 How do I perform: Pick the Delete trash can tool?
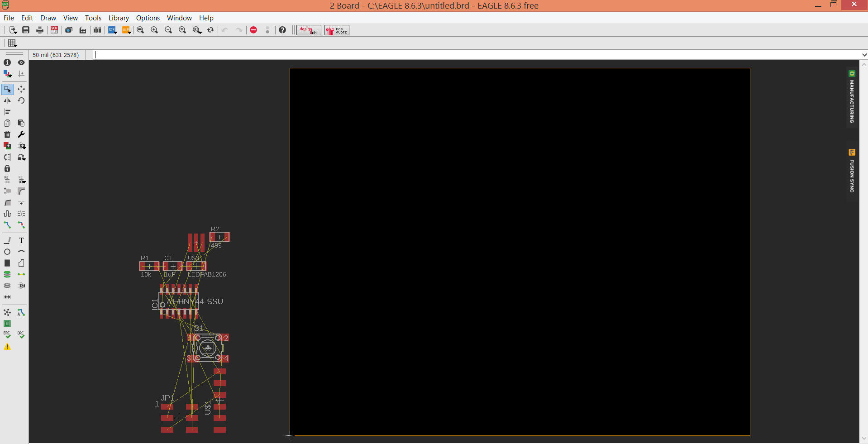click(7, 134)
